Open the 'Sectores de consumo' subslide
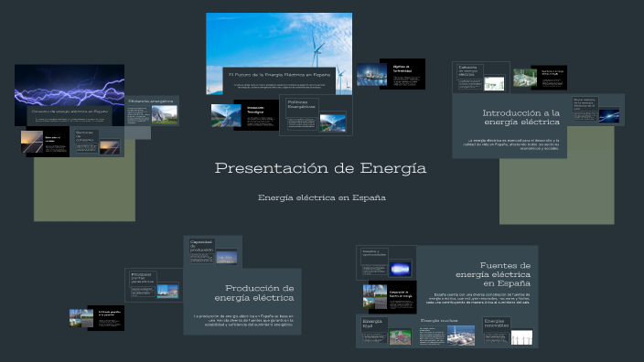This screenshot has width=644, height=362. (x=97, y=142)
